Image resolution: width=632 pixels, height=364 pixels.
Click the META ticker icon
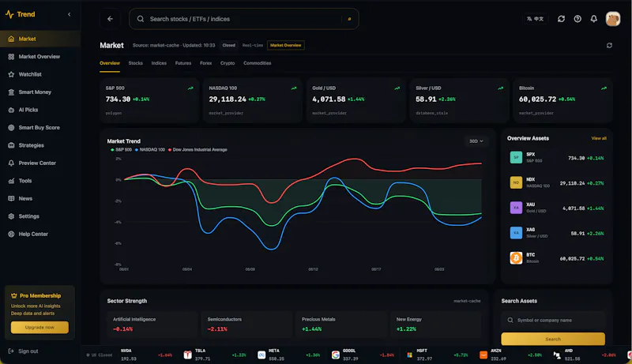click(x=261, y=355)
